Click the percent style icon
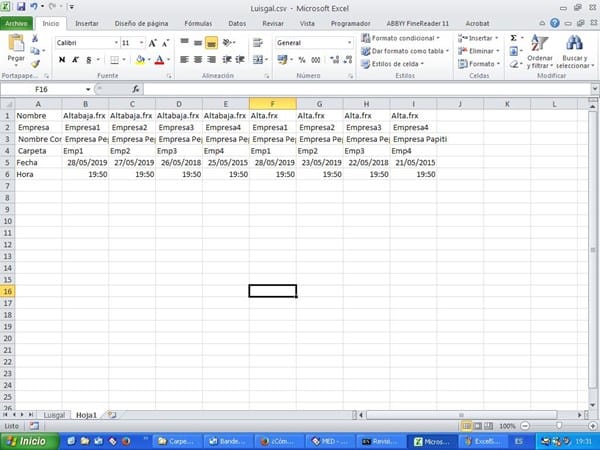600x450 pixels. [302, 60]
